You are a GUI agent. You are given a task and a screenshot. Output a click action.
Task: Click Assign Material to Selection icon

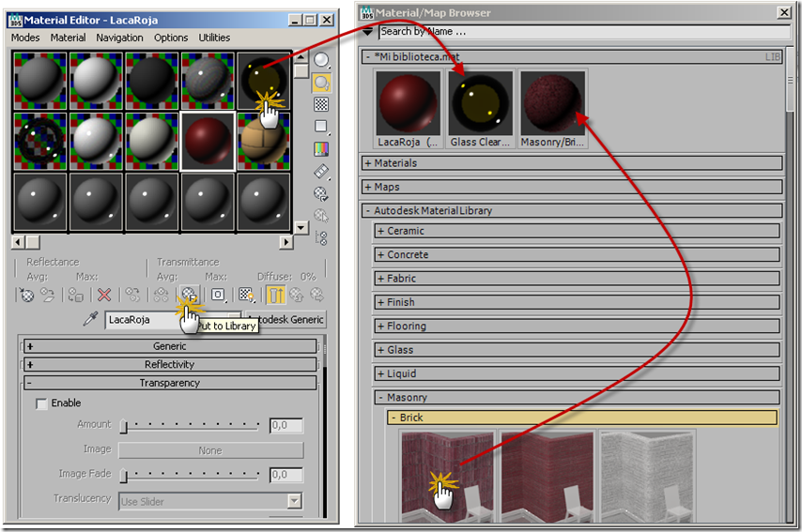click(x=76, y=295)
